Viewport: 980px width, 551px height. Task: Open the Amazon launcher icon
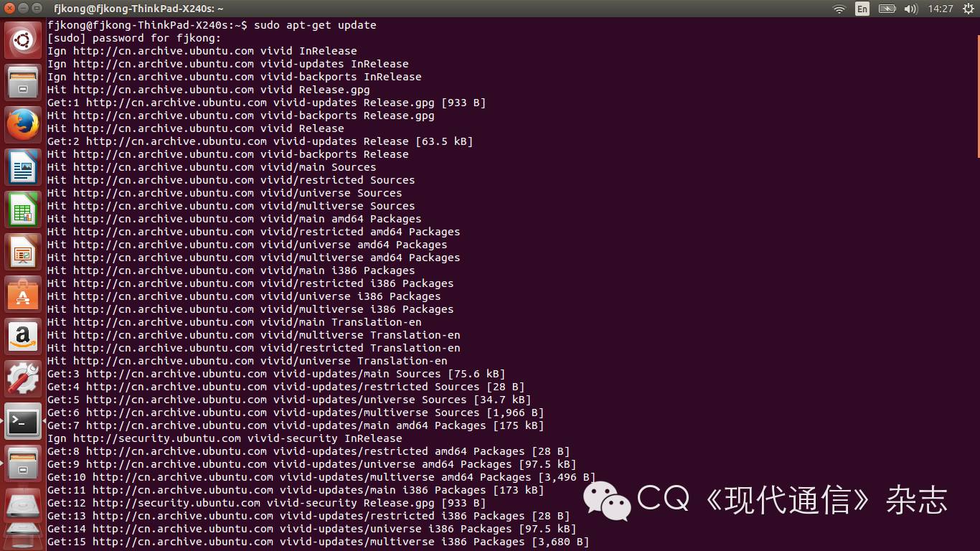[23, 336]
